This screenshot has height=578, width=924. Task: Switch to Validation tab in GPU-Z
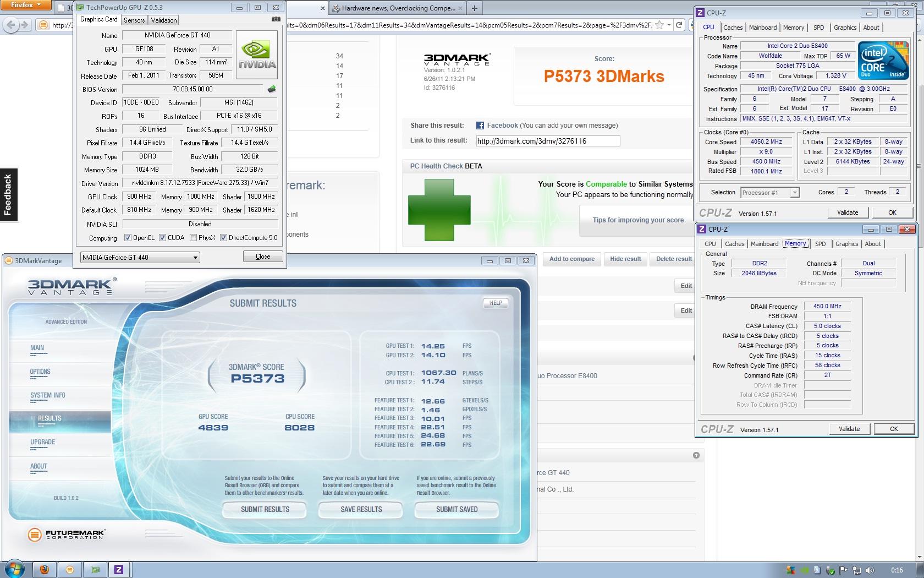164,20
